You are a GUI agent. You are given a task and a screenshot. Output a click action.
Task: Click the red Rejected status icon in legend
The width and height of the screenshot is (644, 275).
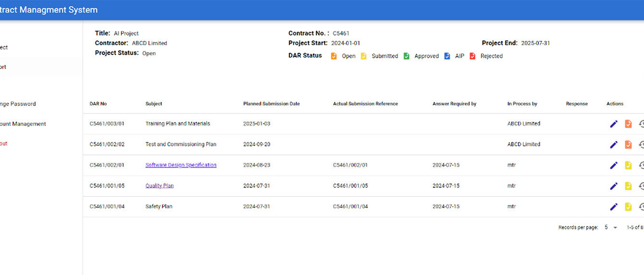coord(472,56)
